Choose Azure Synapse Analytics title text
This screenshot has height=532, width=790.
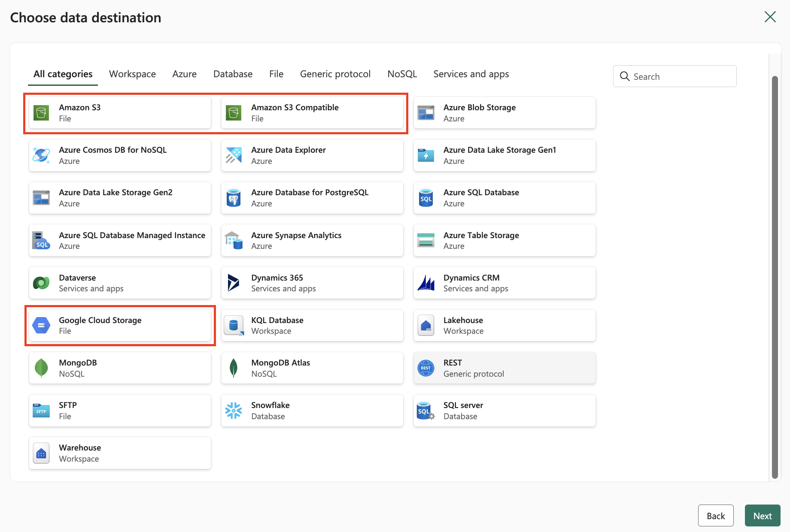pos(296,235)
